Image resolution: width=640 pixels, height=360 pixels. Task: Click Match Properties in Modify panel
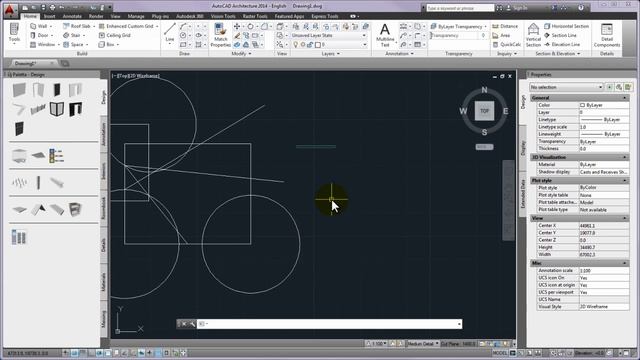(x=220, y=35)
